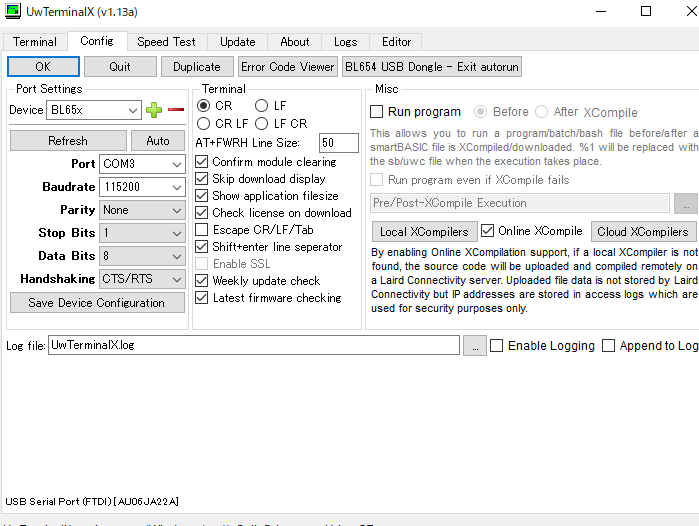699x526 pixels.
Task: Click the red minus remove device icon
Action: (176, 110)
